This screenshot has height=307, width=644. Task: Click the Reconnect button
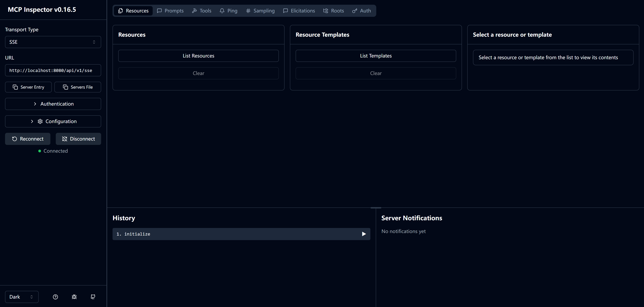[x=28, y=139]
